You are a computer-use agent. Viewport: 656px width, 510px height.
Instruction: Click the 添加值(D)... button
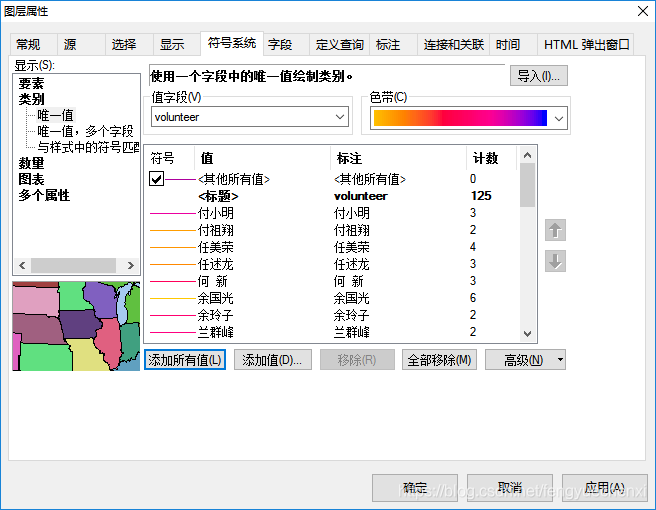point(272,360)
